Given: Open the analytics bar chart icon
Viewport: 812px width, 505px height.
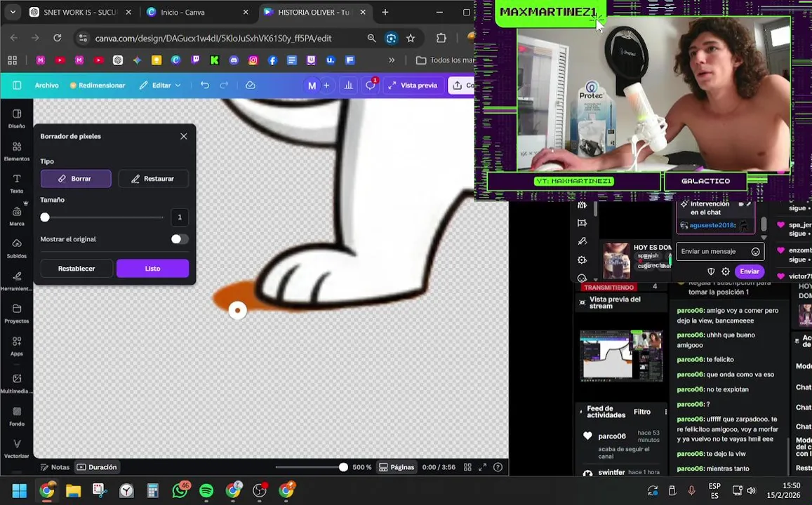Looking at the screenshot, I should point(349,86).
